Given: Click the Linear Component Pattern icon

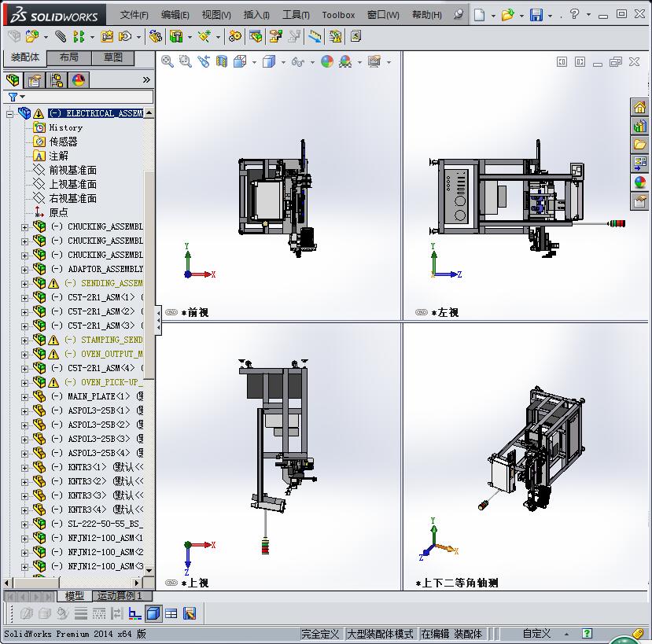Looking at the screenshot, I should 79,37.
